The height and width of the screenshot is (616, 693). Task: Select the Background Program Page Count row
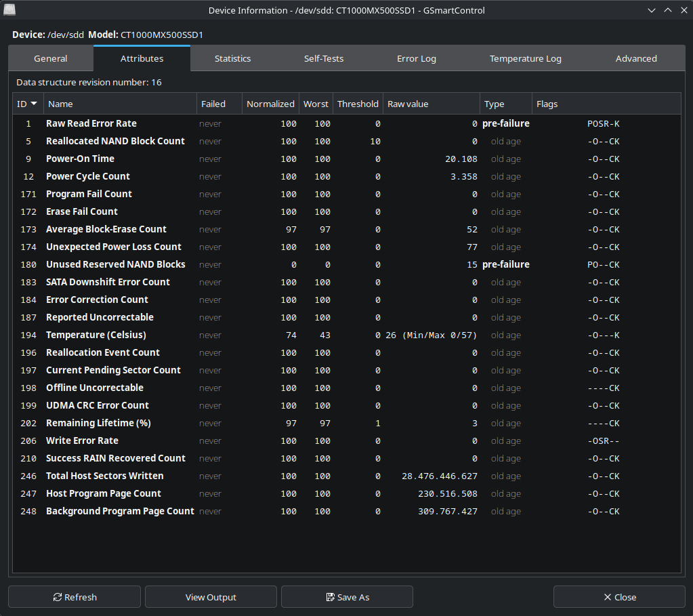click(x=347, y=511)
